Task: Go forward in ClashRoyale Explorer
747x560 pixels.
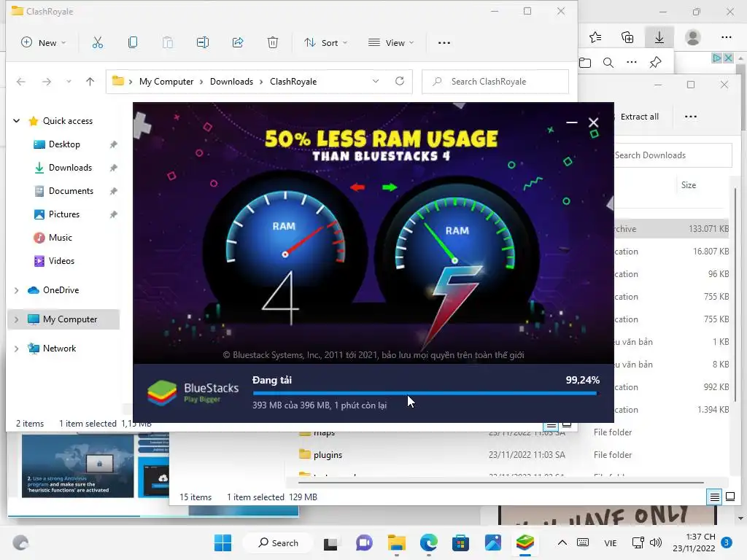Action: click(x=46, y=82)
